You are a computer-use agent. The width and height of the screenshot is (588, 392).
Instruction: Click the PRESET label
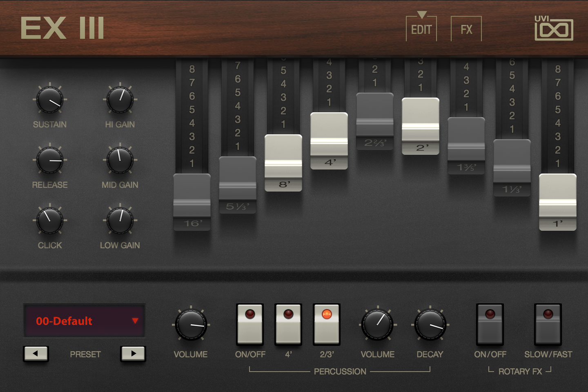85,354
